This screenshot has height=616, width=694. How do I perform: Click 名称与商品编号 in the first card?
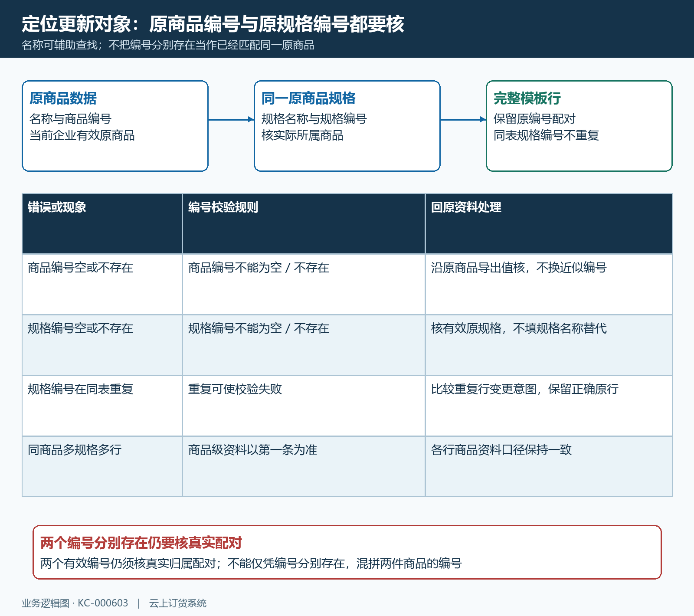[70, 119]
